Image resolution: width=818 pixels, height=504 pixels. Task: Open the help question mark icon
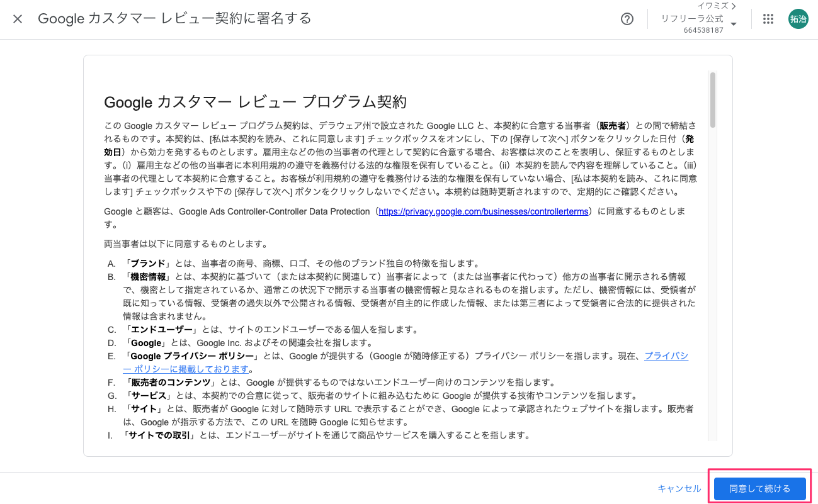click(x=627, y=19)
